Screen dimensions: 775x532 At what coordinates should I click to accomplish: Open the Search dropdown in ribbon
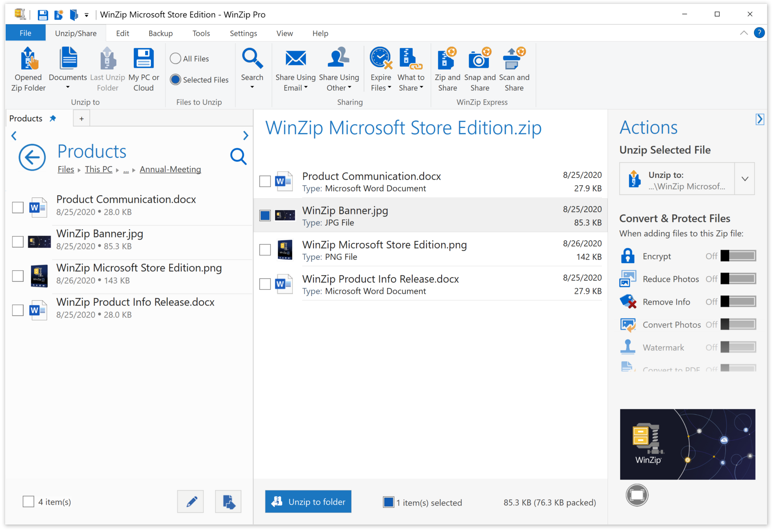click(x=252, y=87)
